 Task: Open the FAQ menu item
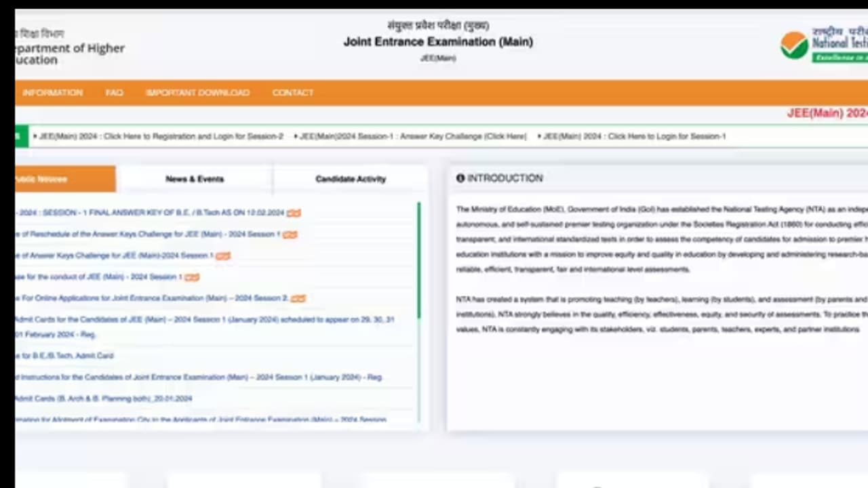click(115, 93)
